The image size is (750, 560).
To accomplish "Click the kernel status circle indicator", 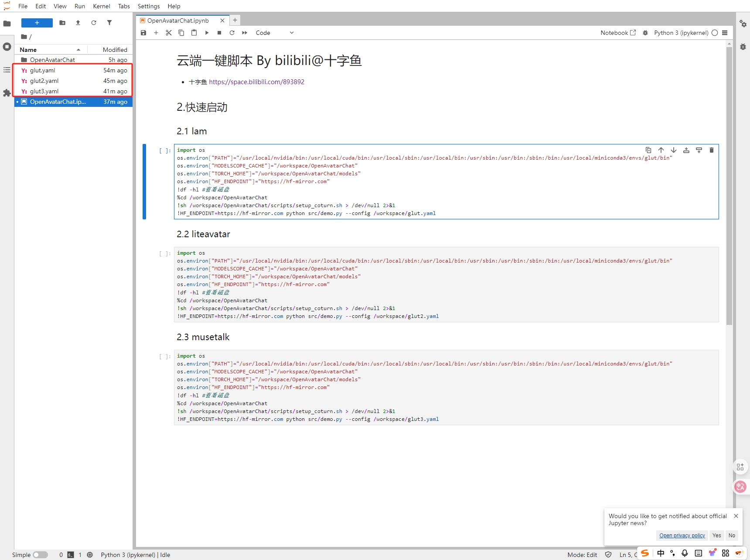I will (715, 33).
